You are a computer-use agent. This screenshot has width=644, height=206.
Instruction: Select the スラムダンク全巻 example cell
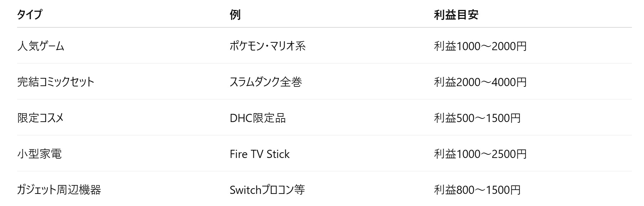pos(266,82)
